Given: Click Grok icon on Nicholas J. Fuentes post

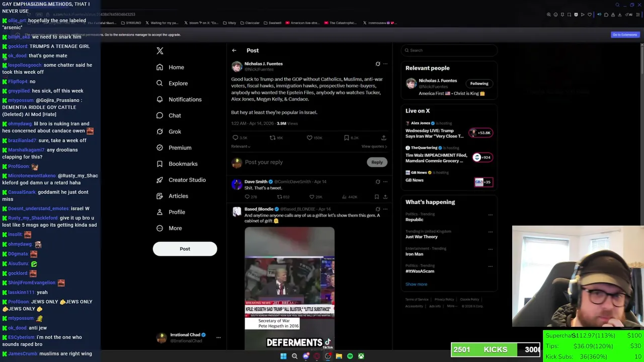Looking at the screenshot, I should (x=378, y=64).
